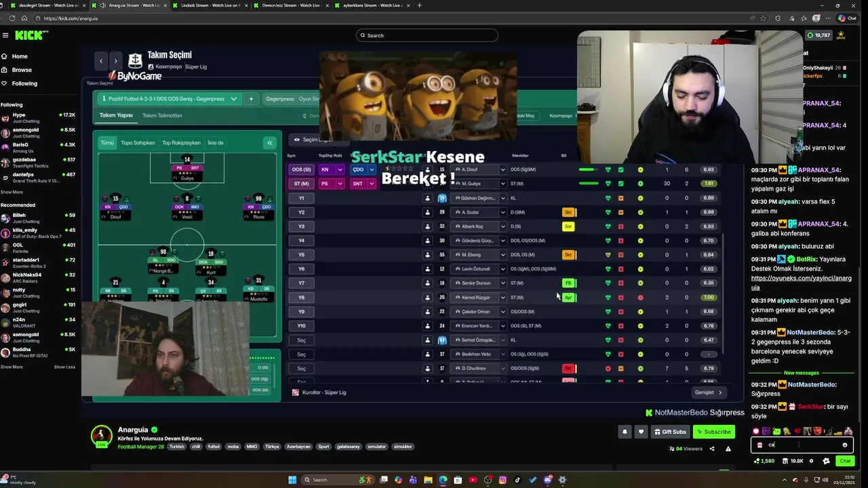The width and height of the screenshot is (868, 488).
Task: Toggle the green checkbox in A. Diouf row
Action: pos(620,169)
